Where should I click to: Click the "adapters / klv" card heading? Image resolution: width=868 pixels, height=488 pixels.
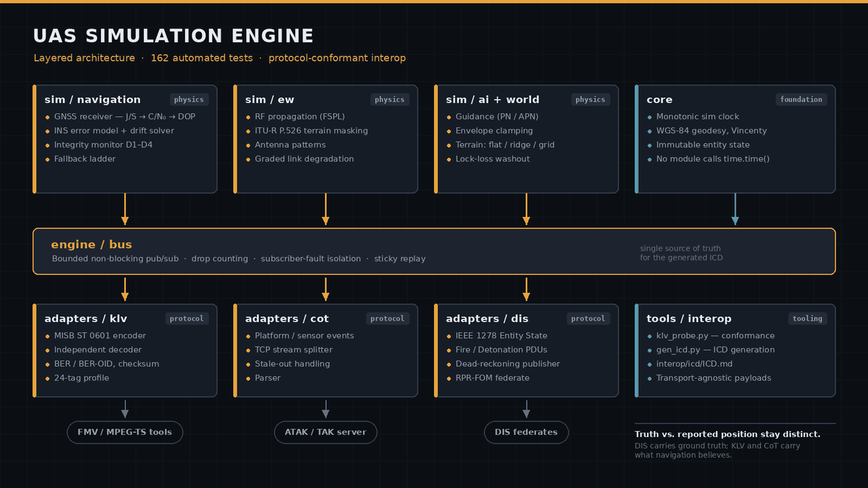86,319
